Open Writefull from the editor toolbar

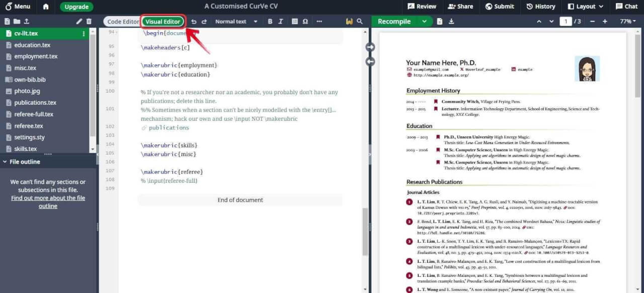point(350,21)
